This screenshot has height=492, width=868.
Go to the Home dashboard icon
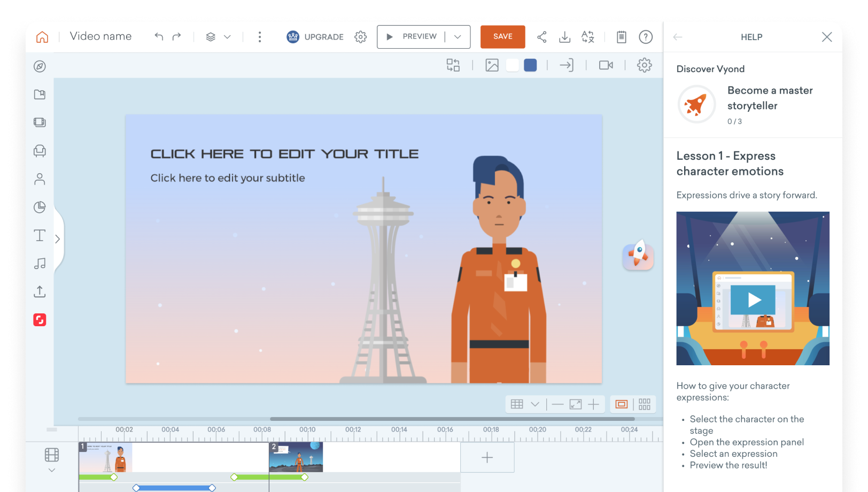click(42, 37)
